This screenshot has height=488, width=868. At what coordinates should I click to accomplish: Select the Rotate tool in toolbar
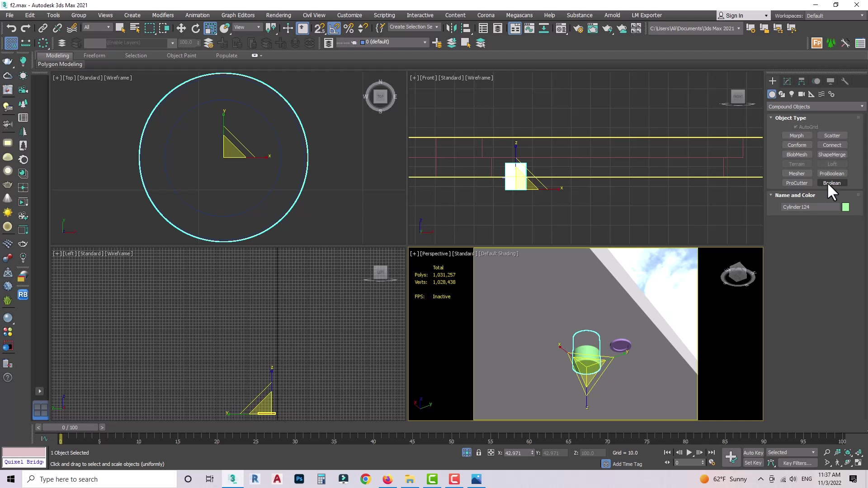[x=195, y=28]
